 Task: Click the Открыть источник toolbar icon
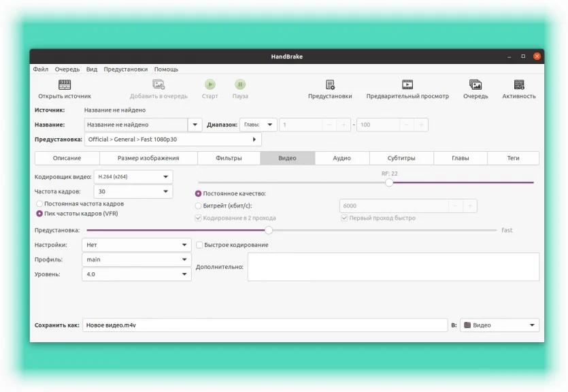[x=65, y=85]
